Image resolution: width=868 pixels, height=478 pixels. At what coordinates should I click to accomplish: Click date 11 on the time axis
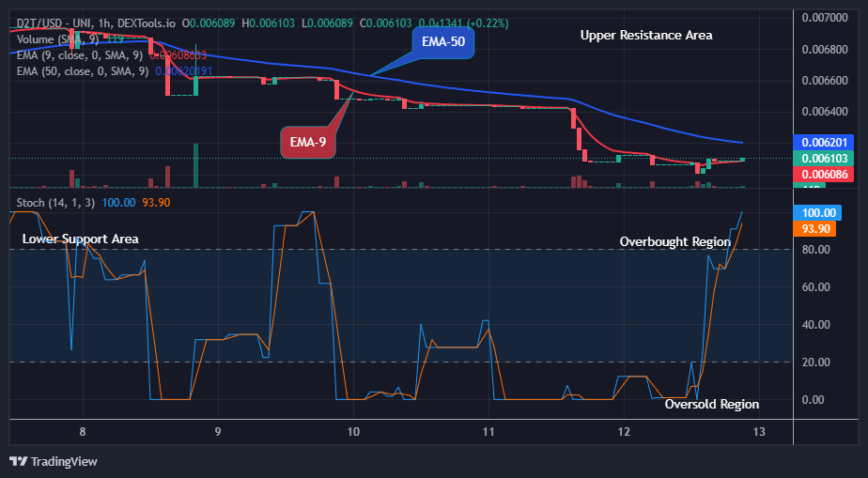point(488,432)
